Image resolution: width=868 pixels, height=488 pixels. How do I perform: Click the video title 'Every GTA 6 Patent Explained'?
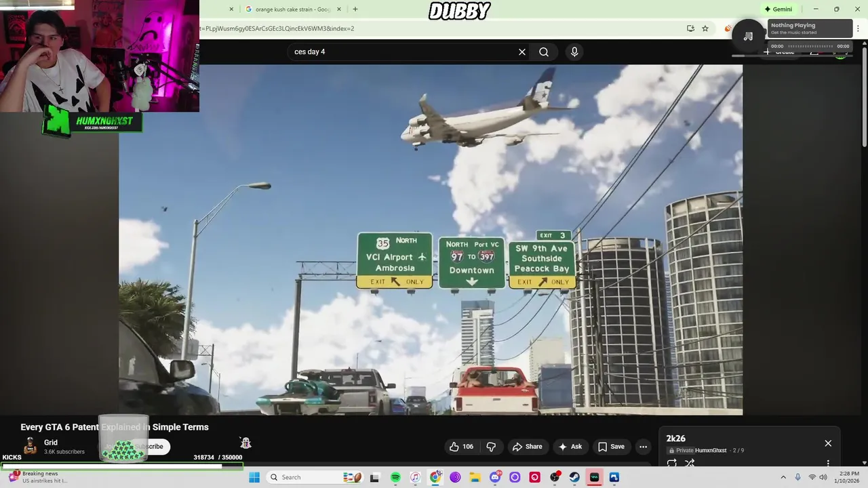[x=115, y=427]
